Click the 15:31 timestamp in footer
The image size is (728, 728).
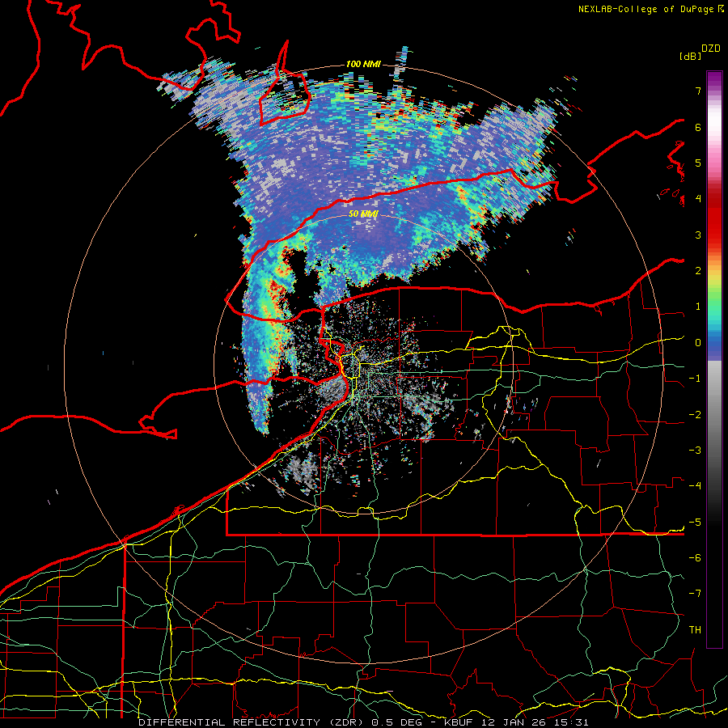[x=570, y=722]
